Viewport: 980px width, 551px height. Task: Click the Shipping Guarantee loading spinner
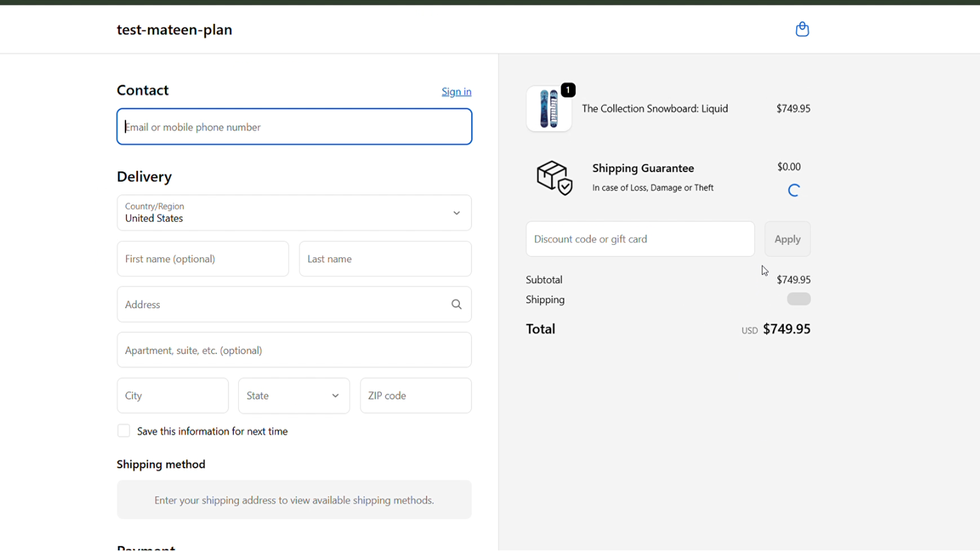coord(794,190)
